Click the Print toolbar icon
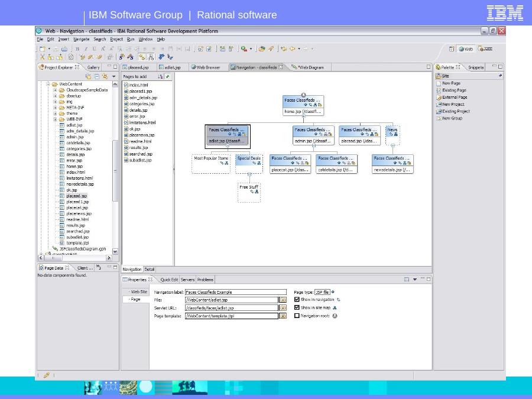This screenshot has width=532, height=399. tap(64, 49)
